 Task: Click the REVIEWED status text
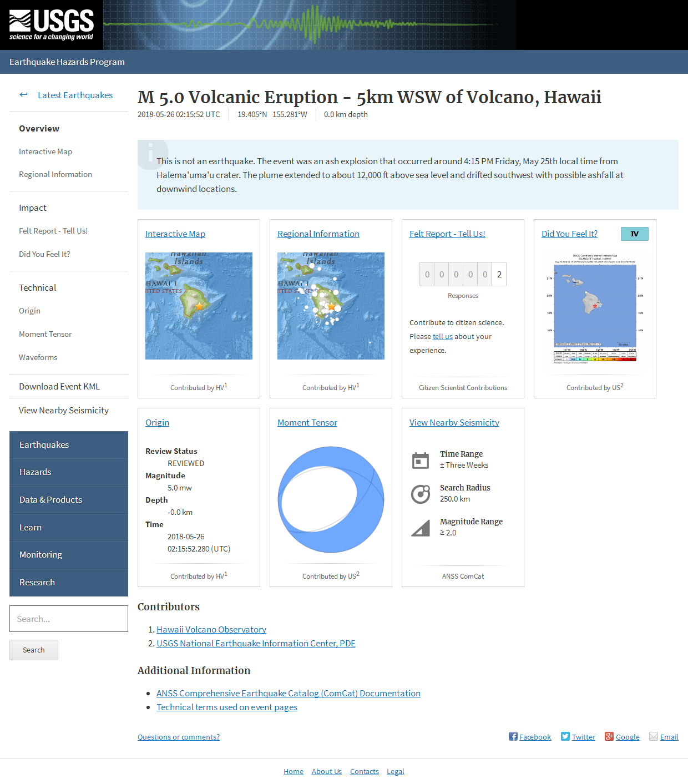pyautogui.click(x=186, y=463)
